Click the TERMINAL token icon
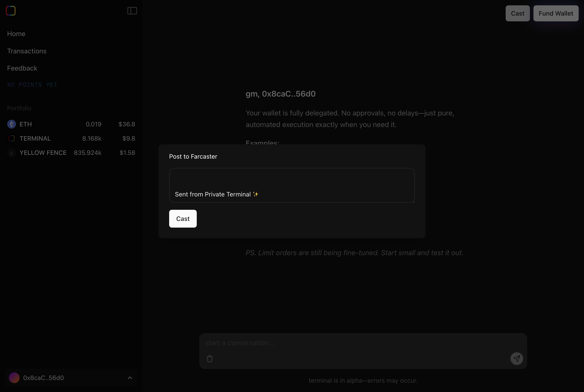The height and width of the screenshot is (392, 584). coord(12,139)
